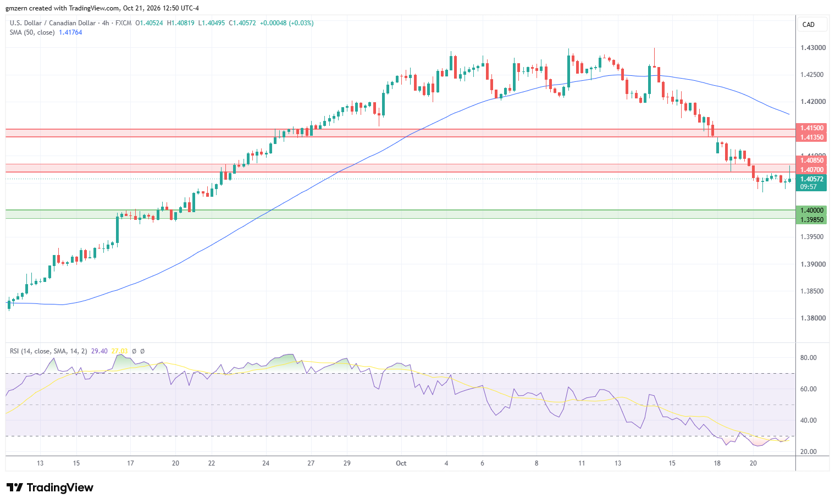The image size is (835, 504).
Task: Click the 1.42500 price axis tick
Action: click(x=812, y=75)
